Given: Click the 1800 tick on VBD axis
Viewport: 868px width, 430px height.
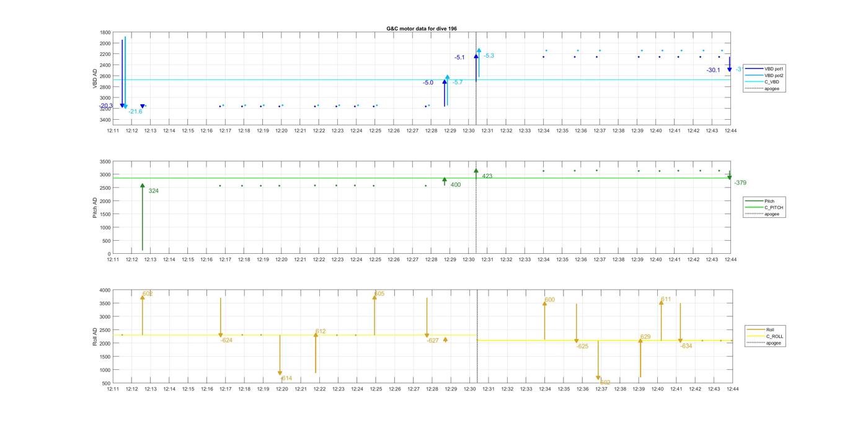Looking at the screenshot, I should (x=105, y=32).
